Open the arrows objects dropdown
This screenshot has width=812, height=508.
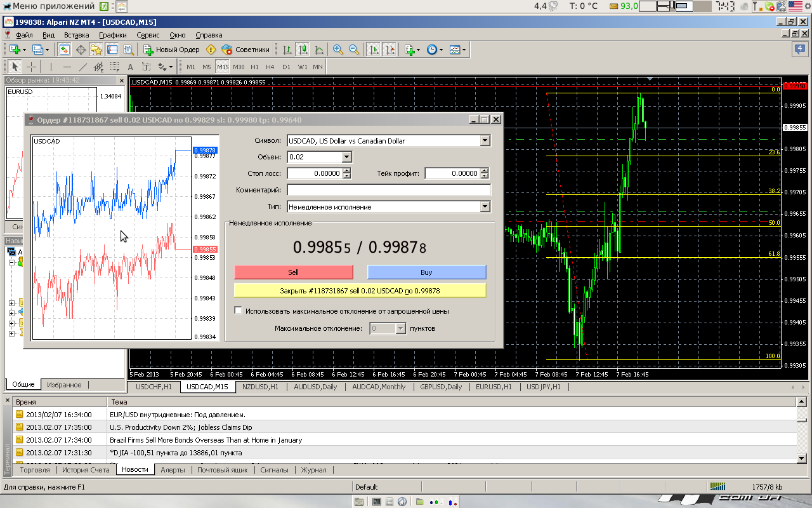pyautogui.click(x=165, y=67)
